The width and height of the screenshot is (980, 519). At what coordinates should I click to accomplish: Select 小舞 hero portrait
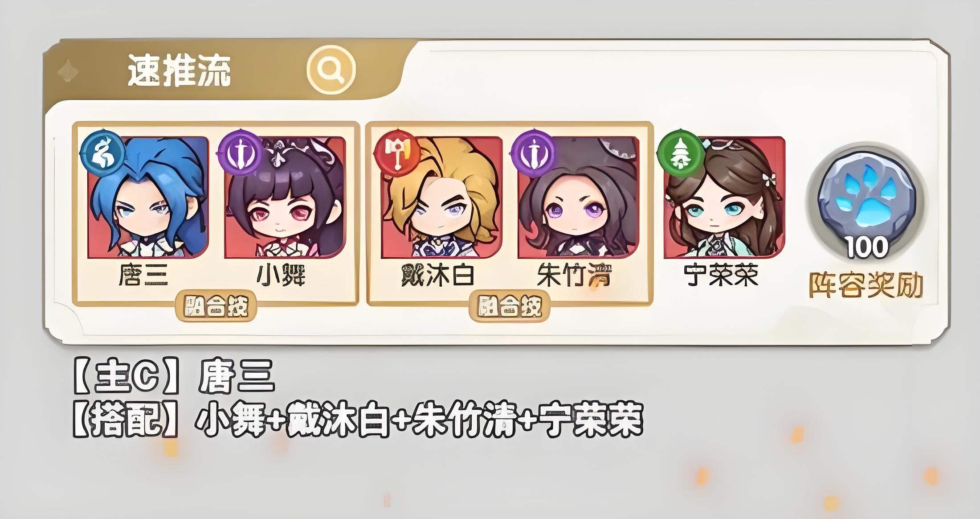pos(285,197)
